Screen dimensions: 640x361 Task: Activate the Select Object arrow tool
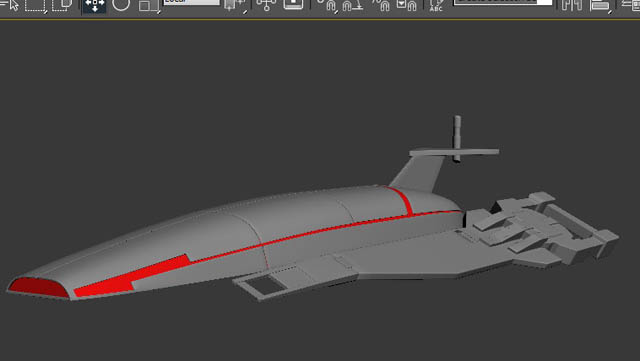10,4
